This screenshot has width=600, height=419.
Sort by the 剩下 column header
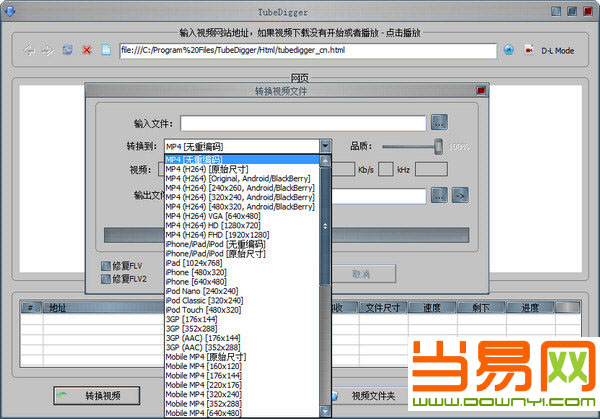click(x=481, y=307)
